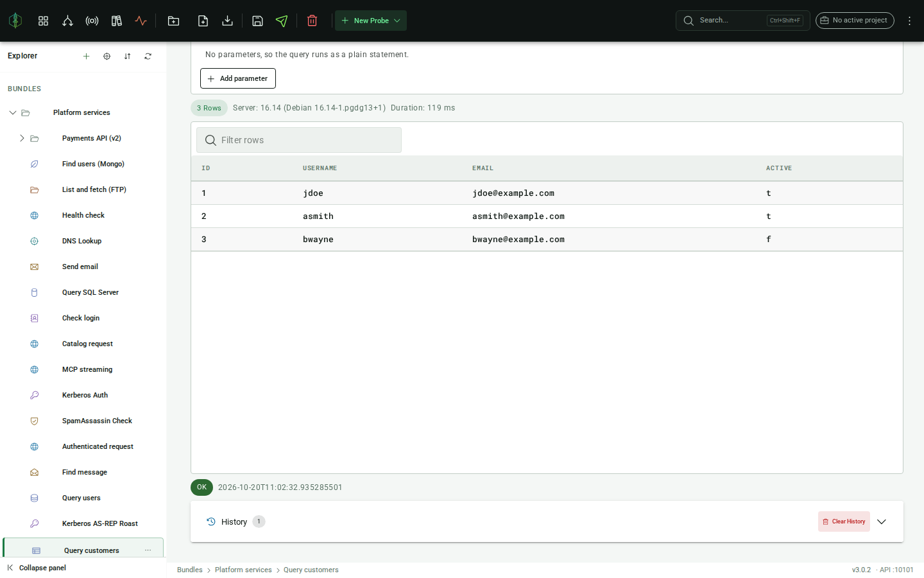Image resolution: width=924 pixels, height=578 pixels.
Task: Click the import download icon
Action: [x=227, y=21]
